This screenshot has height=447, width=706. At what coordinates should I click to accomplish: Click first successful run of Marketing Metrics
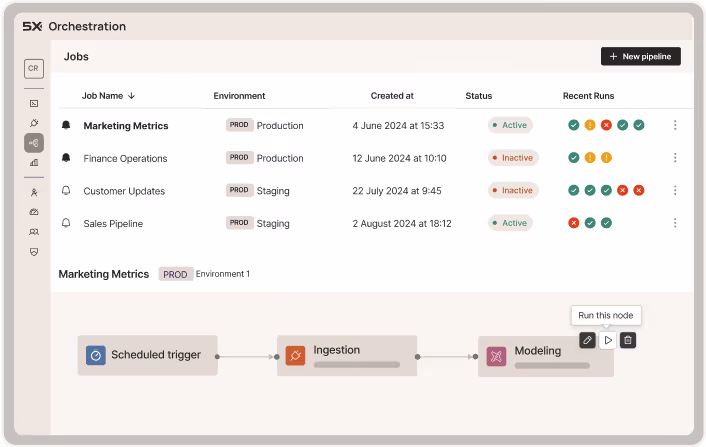(x=573, y=125)
